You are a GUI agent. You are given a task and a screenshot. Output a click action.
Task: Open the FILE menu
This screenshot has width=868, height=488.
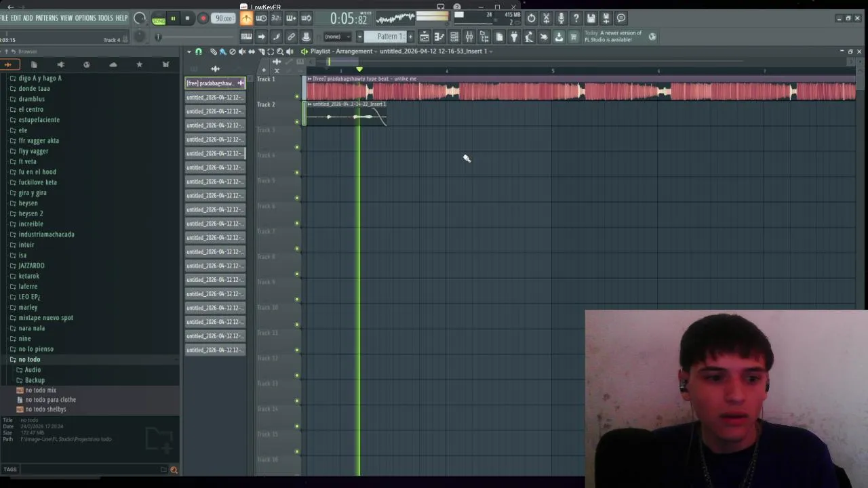[x=4, y=18]
